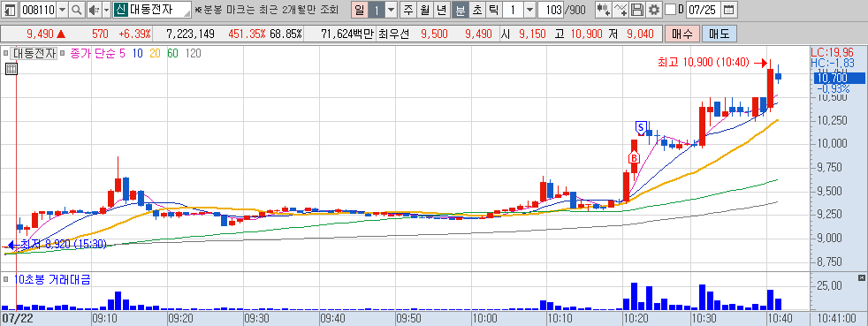868x326 pixels.
Task: Switch chart to 틱 (tick) period
Action: click(x=493, y=10)
